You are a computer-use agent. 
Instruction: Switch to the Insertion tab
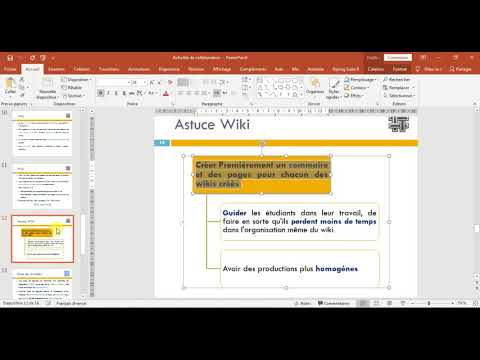[56, 69]
